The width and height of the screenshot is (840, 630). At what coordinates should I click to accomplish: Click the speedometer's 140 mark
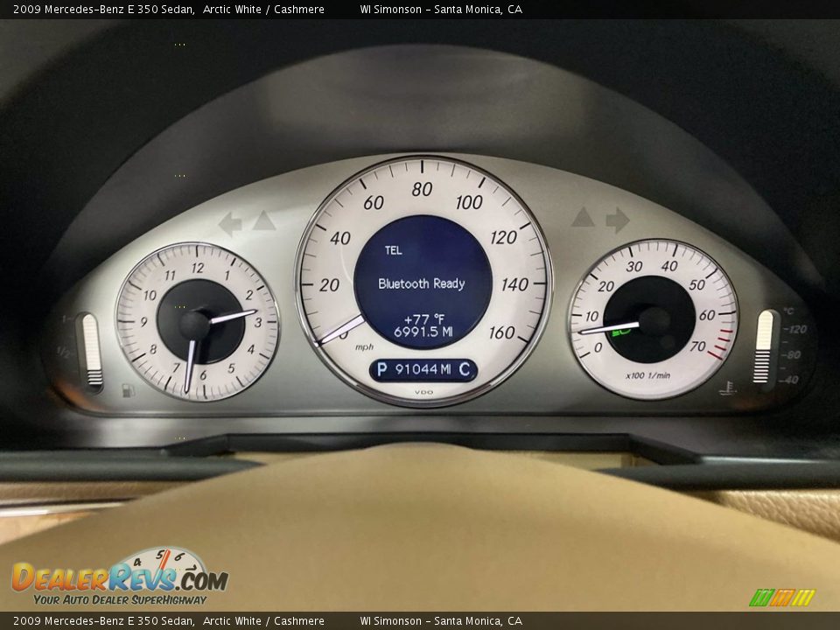coord(514,284)
